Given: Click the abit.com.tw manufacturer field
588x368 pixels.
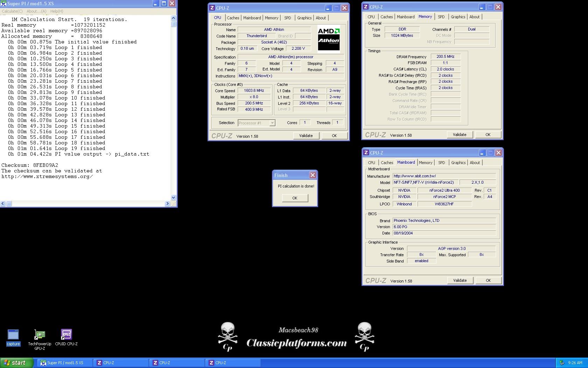Looking at the screenshot, I should click(x=444, y=176).
